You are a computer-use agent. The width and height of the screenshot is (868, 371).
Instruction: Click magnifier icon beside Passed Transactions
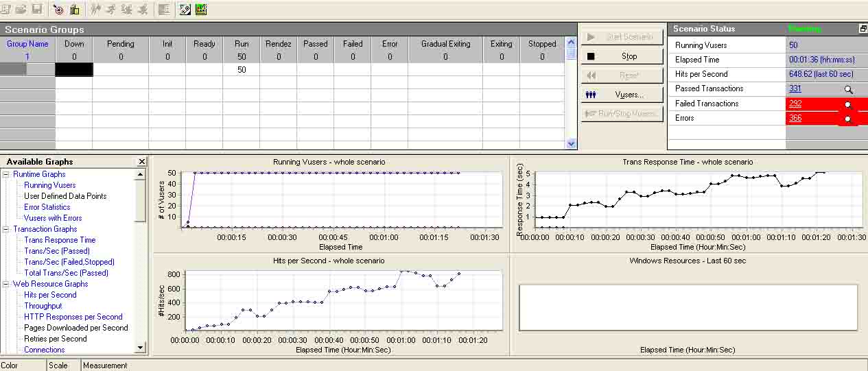click(x=848, y=89)
